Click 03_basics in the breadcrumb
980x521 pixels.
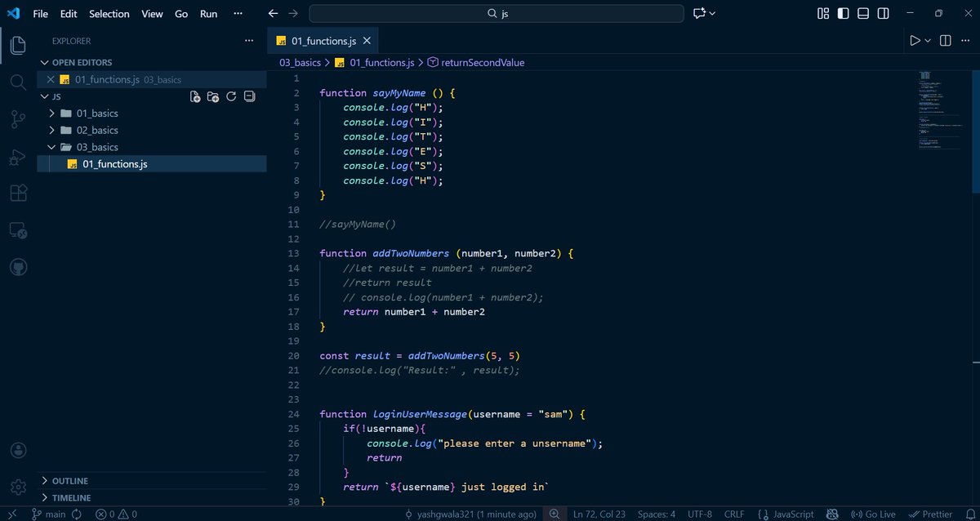[300, 62]
